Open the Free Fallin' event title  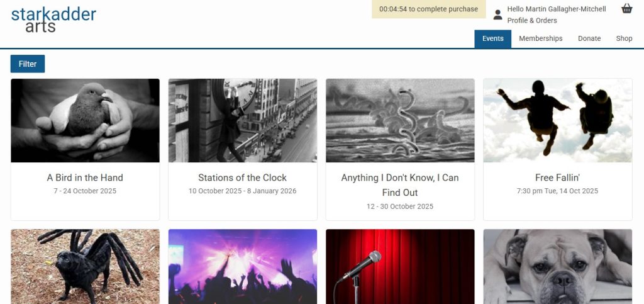coord(558,178)
